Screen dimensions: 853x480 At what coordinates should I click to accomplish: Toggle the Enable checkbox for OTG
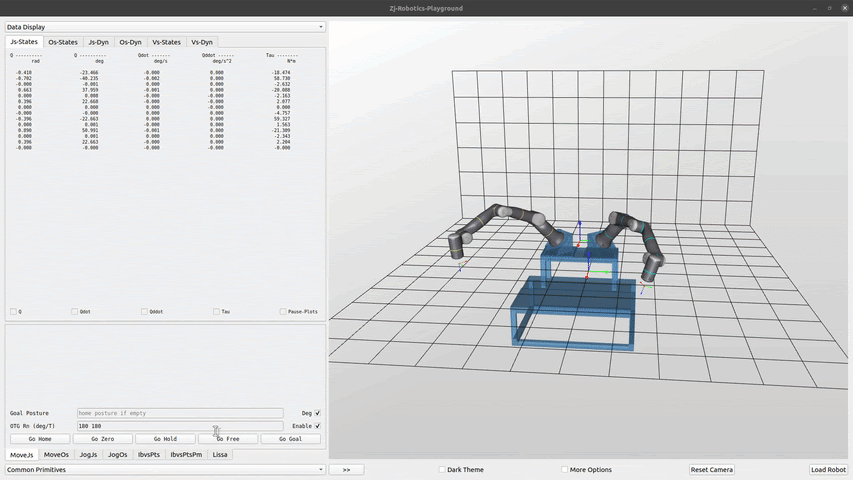pos(318,426)
